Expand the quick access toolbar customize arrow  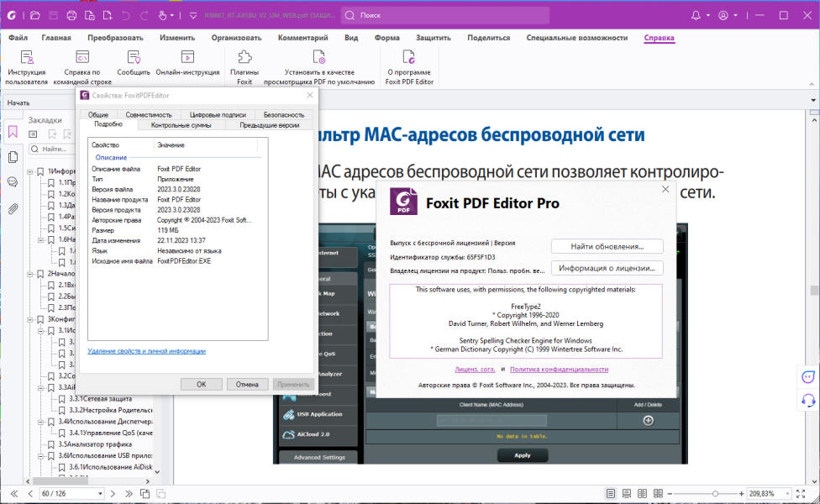(x=193, y=16)
